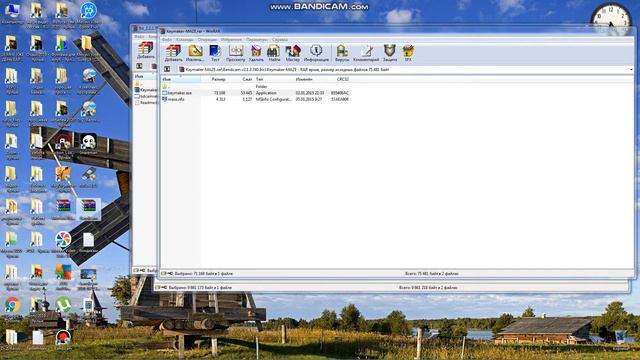Click the Извлечь (Extract) toolbar icon

coord(195,53)
